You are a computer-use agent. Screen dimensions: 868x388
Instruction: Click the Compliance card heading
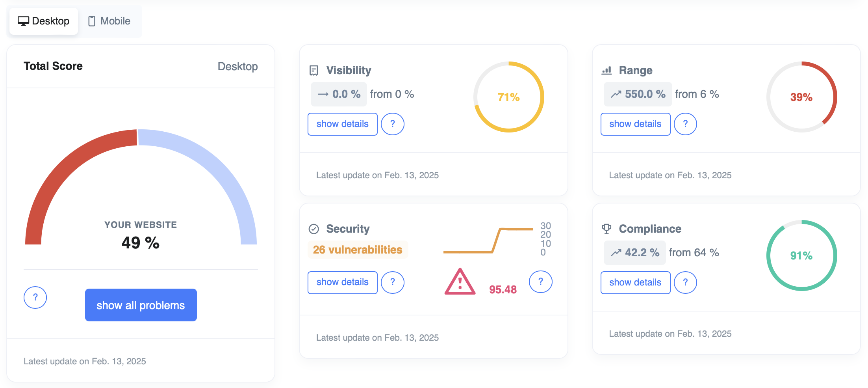(x=650, y=229)
